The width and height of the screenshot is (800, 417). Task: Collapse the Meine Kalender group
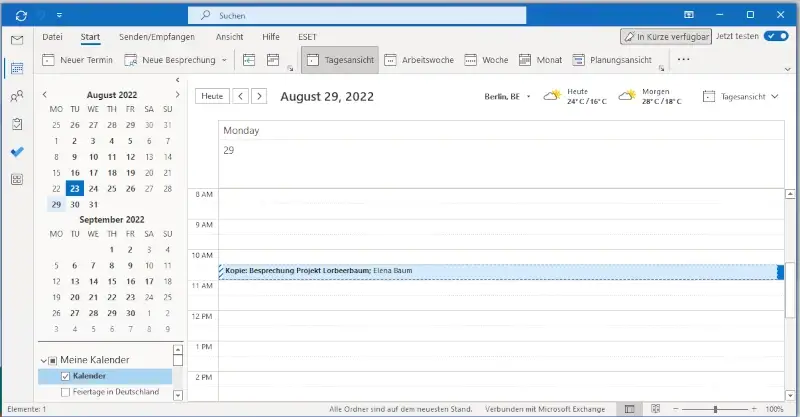(44, 360)
